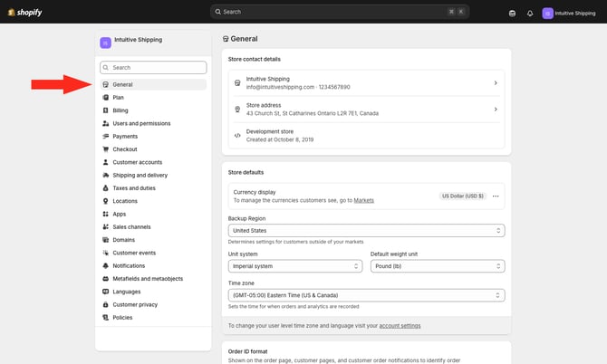
Task: Click the Customer events icon
Action: click(106, 253)
